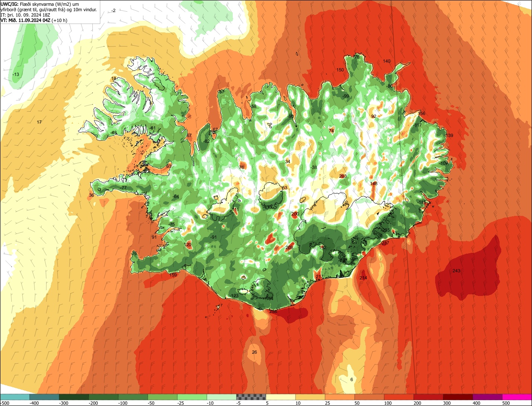
Task: Click the '-300' legend label
Action: [x=64, y=403]
